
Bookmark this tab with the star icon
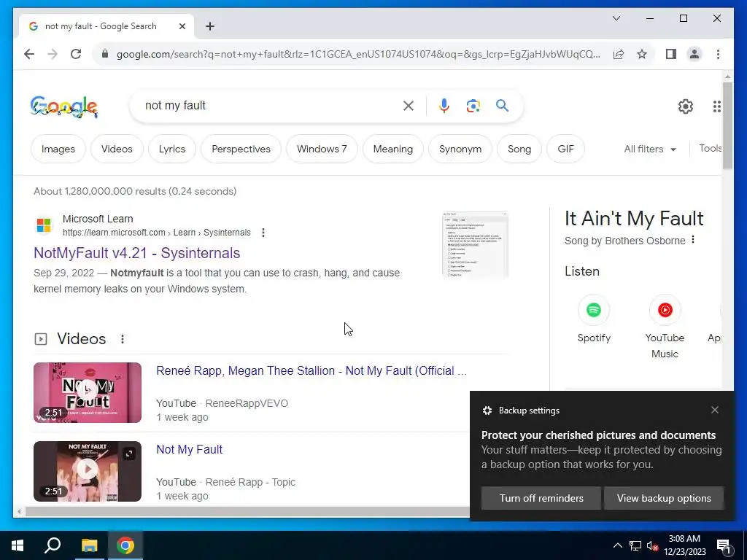642,54
